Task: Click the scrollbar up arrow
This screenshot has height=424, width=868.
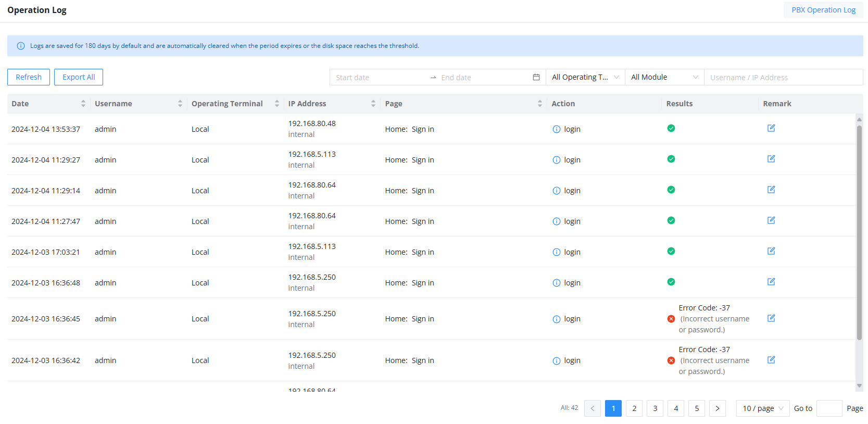Action: pos(859,119)
